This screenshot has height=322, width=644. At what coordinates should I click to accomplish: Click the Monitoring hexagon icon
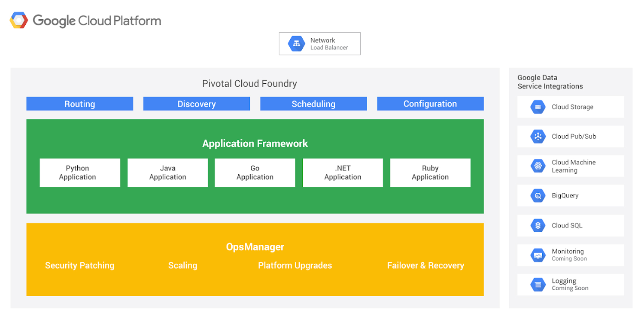538,255
